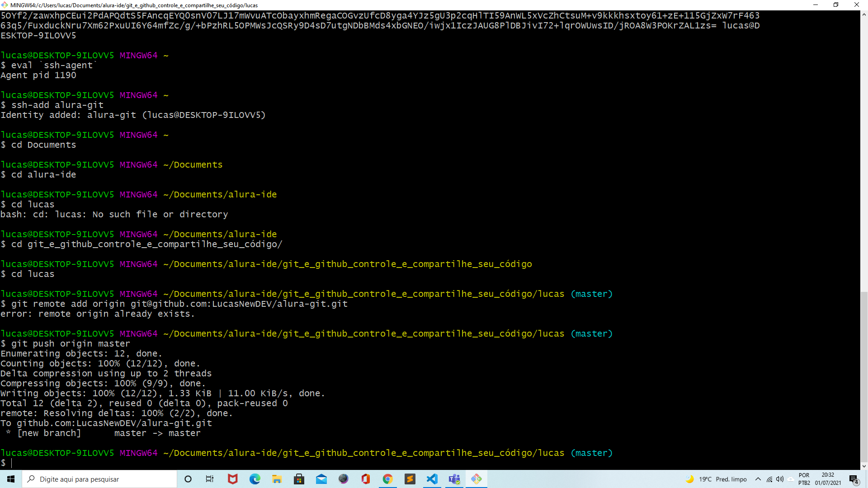The width and height of the screenshot is (868, 488).
Task: Click the 'Agent pid 1190' output line
Action: (38, 75)
